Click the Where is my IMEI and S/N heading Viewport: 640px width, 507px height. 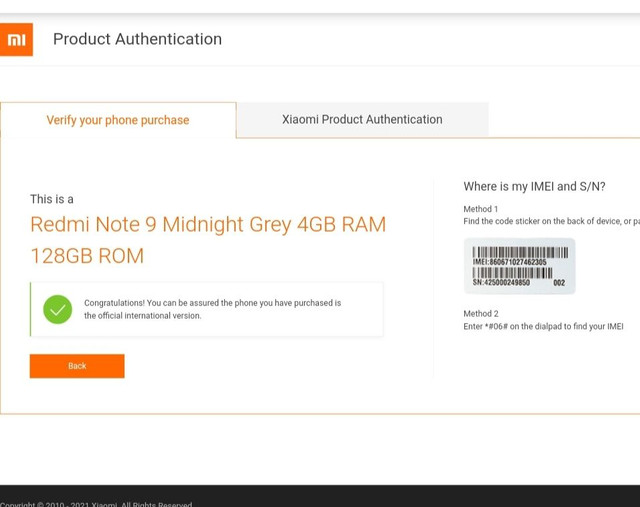[x=534, y=187]
